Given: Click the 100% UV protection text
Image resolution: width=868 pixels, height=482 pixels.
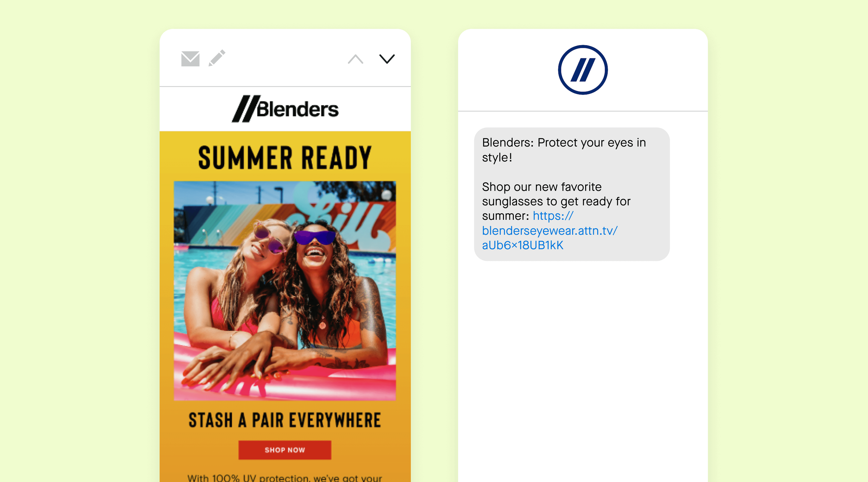Looking at the screenshot, I should (285, 478).
